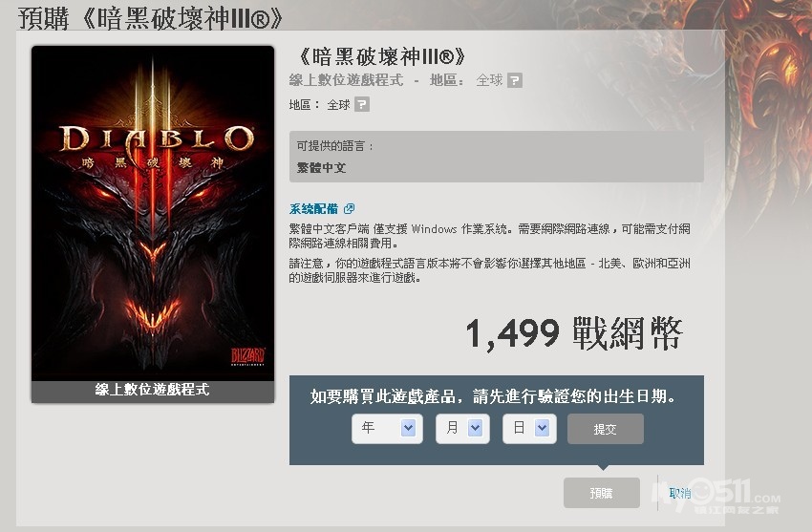Click the 月 dropdown arrow icon
This screenshot has width=812, height=532.
(x=475, y=428)
